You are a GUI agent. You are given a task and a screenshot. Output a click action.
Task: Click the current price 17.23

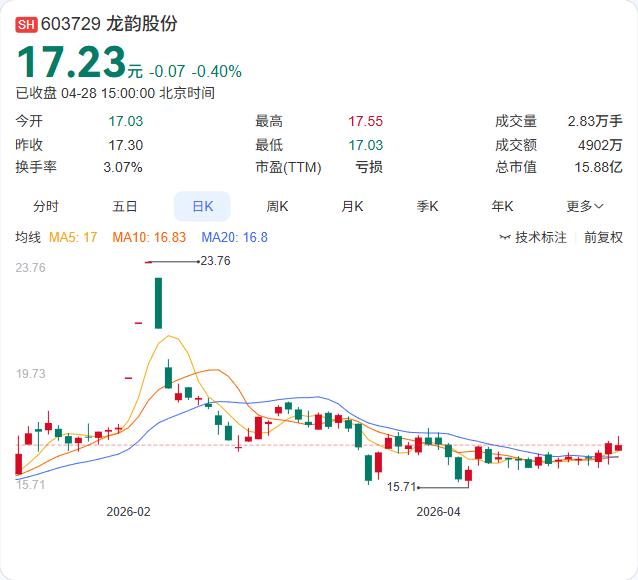point(71,62)
